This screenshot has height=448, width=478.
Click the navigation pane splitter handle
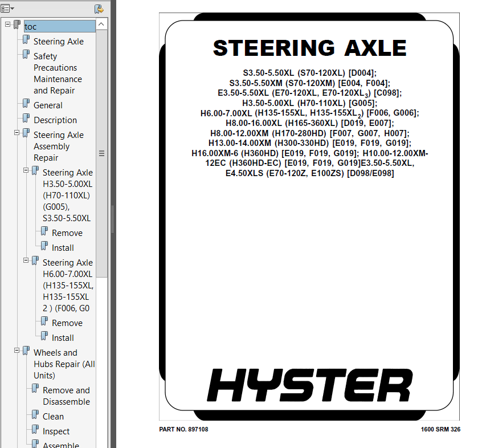click(x=112, y=219)
